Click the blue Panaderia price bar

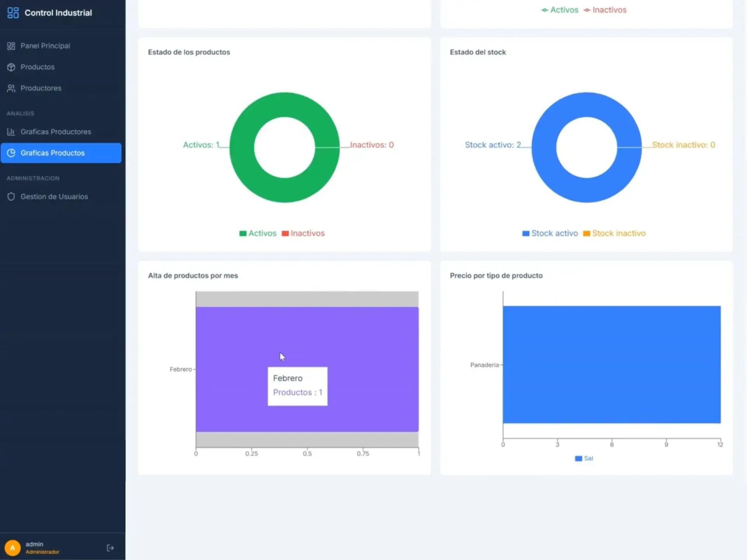[x=611, y=364]
